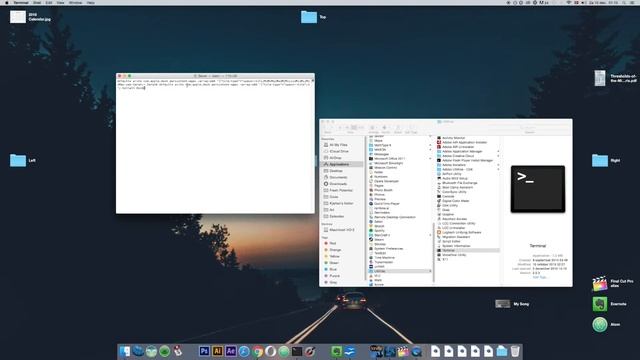Viewport: 640px width, 360px height.
Task: Select Script Editor in the Utilities column
Action: (x=451, y=241)
